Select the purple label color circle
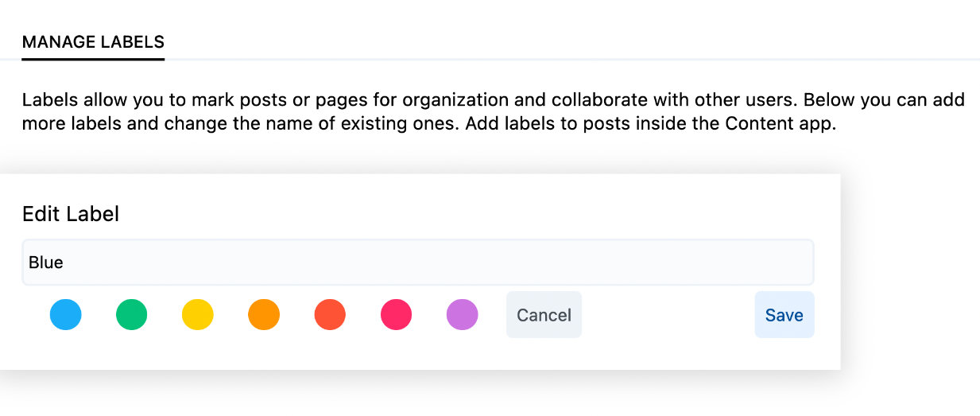Viewport: 980px width, 416px height. (x=462, y=314)
